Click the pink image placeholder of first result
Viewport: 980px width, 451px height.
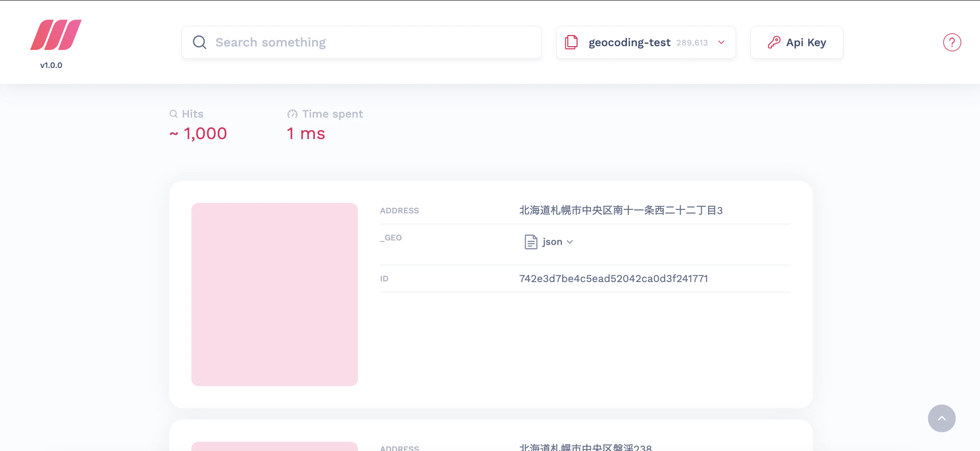274,294
